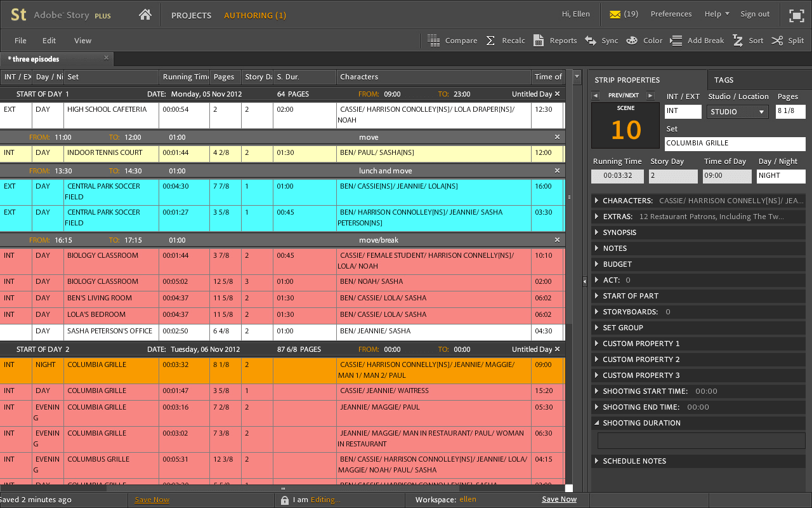Viewport: 812px width, 508px height.
Task: Click the Split scissors icon
Action: (777, 41)
